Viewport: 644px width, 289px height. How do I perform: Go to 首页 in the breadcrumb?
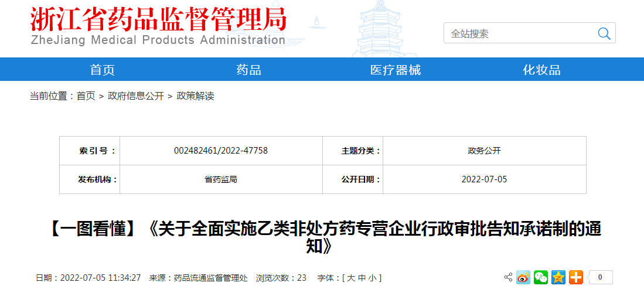pos(86,96)
